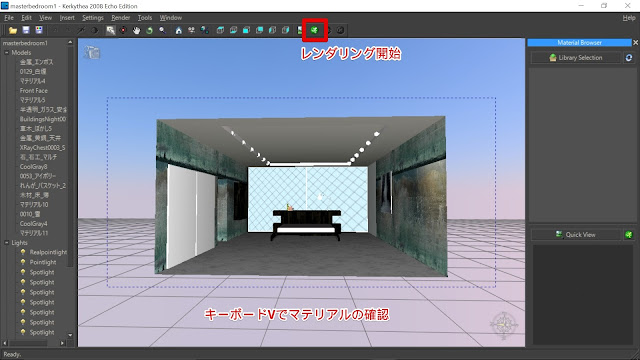Screen dimensions: 640x360
Task: Select the XRayChest0003_S model
Action: (42, 148)
